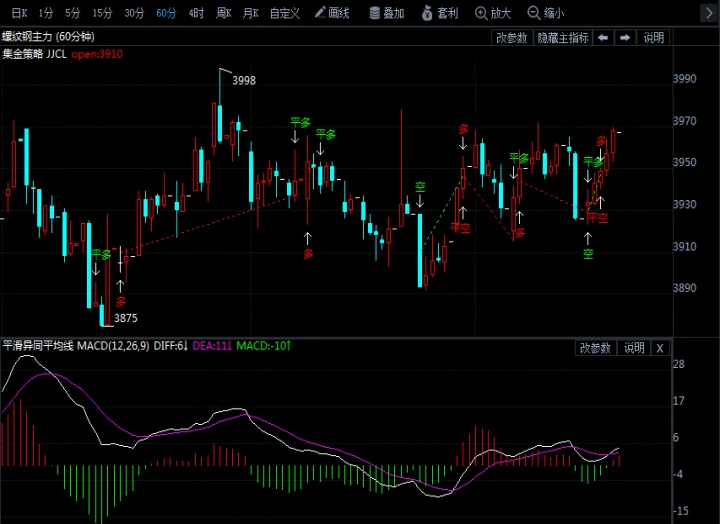Select the 15分 period tab
The width and height of the screenshot is (720, 524).
click(102, 13)
